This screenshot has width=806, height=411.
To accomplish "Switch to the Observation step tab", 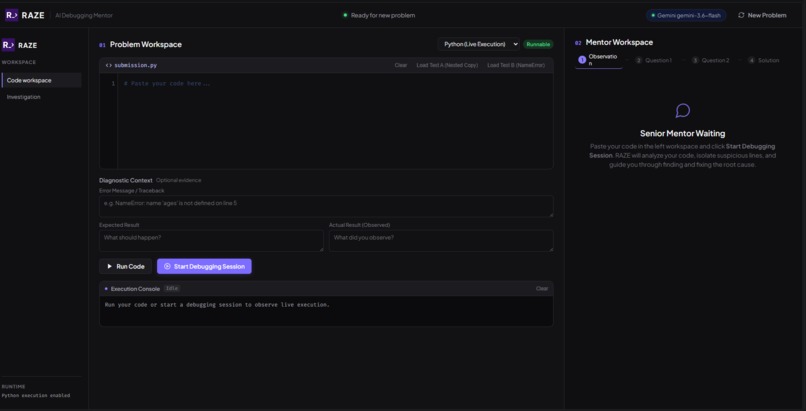I will tap(598, 60).
